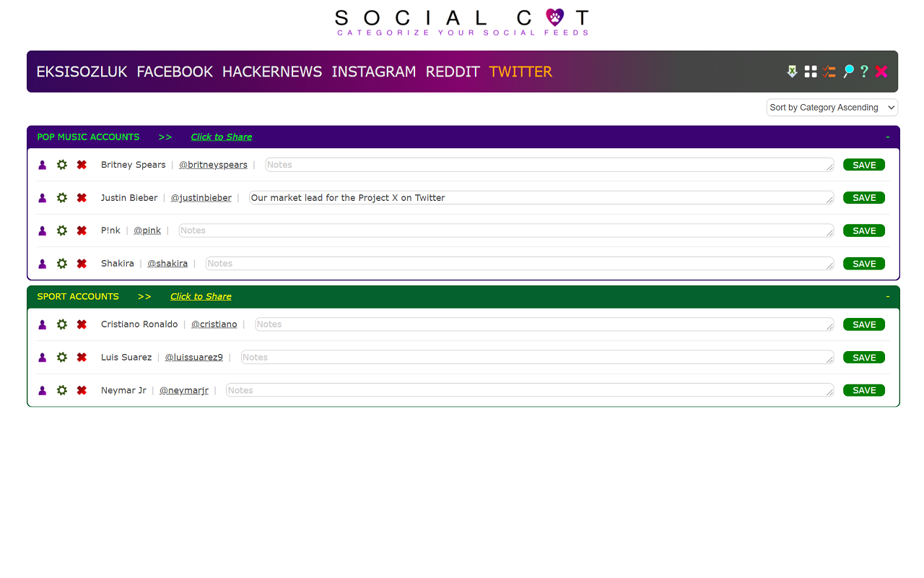Focus the Notes field for Neymar Jr
The height and width of the screenshot is (578, 924).
(530, 390)
